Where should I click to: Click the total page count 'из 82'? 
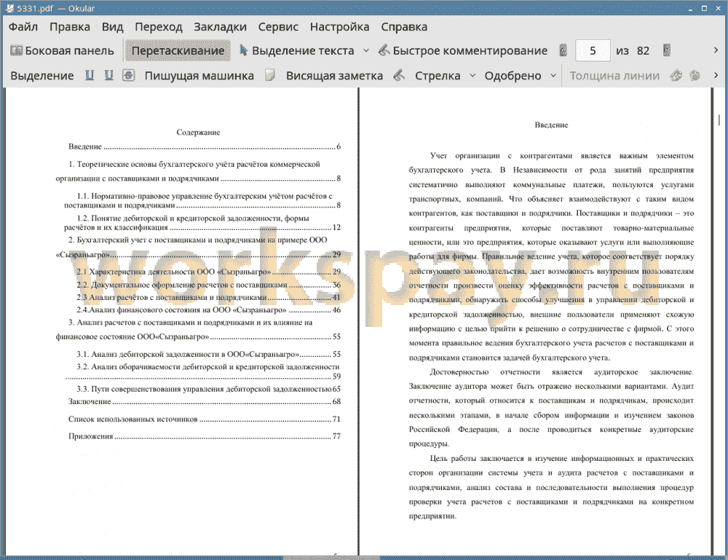coord(633,51)
